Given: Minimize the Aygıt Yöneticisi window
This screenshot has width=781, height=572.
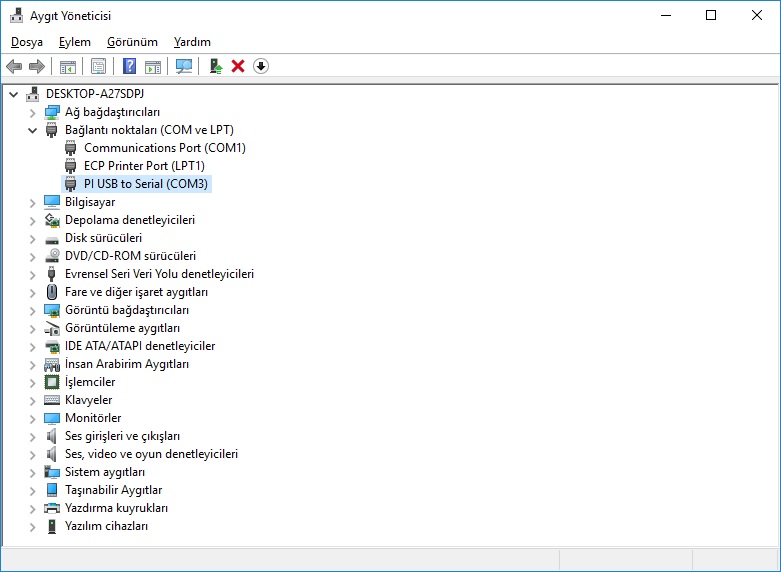Looking at the screenshot, I should click(x=666, y=15).
